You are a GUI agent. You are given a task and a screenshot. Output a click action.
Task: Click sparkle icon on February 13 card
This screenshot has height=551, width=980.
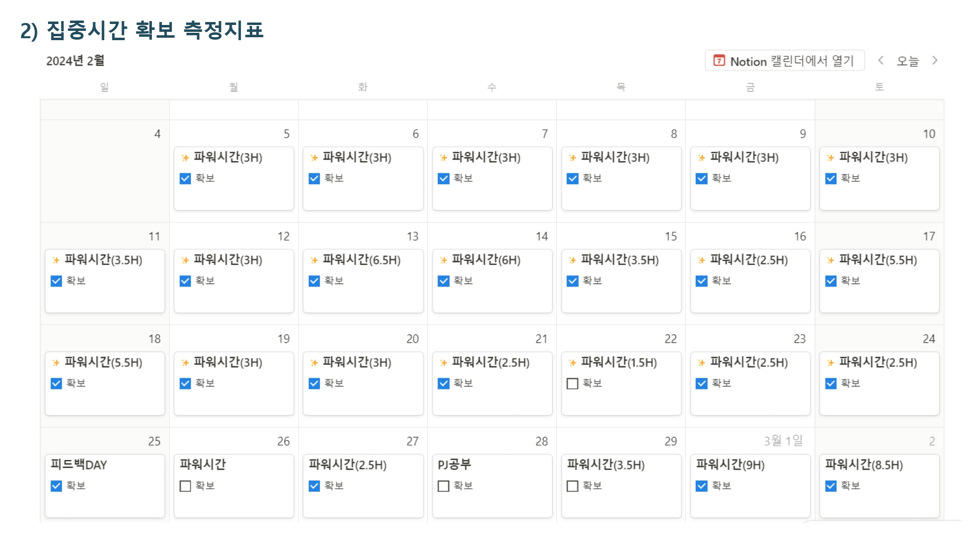click(x=314, y=260)
